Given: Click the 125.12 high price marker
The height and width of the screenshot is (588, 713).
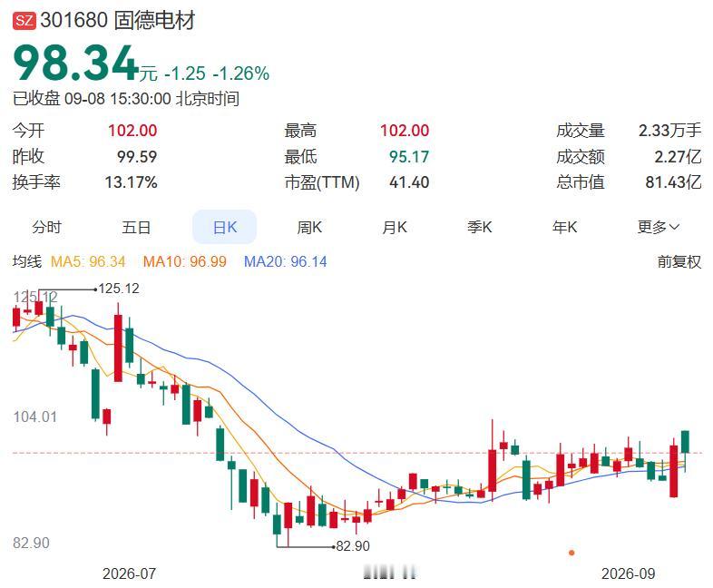Looking at the screenshot, I should (x=119, y=289).
